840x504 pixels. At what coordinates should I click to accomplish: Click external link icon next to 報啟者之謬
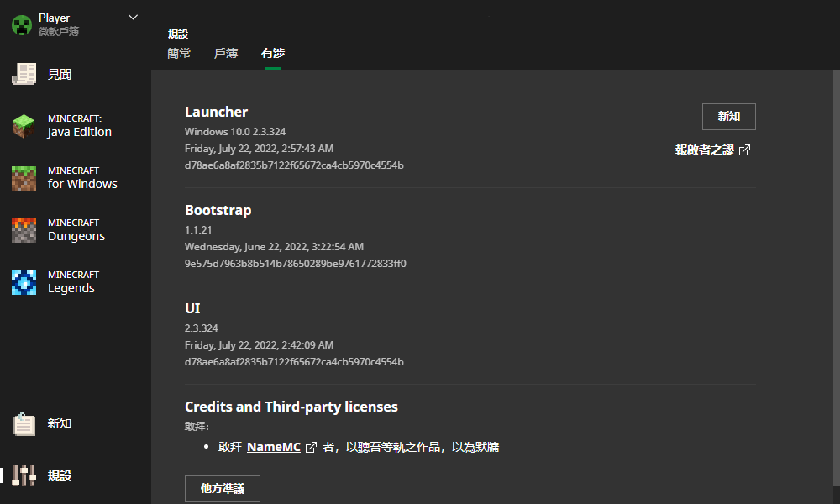coord(744,150)
